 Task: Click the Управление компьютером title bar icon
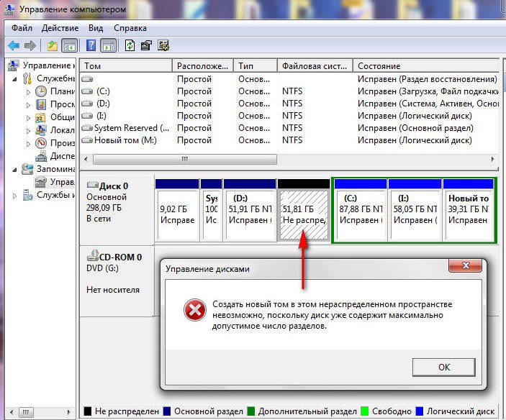pyautogui.click(x=9, y=9)
